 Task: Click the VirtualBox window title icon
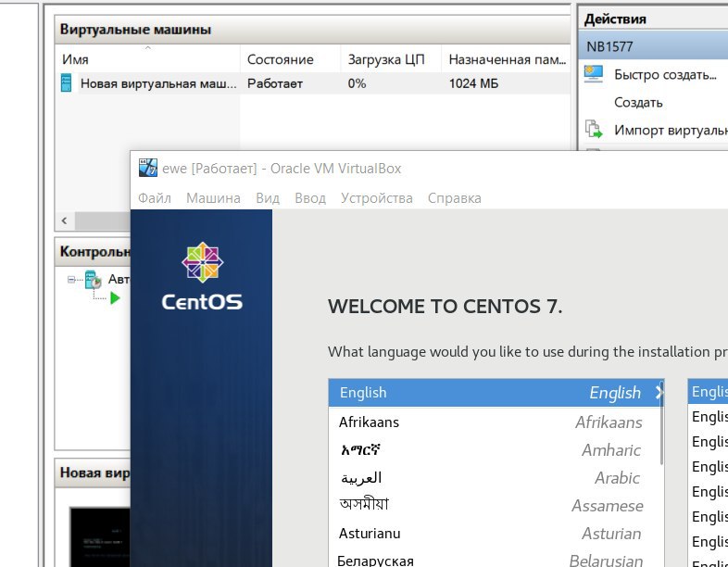(148, 168)
